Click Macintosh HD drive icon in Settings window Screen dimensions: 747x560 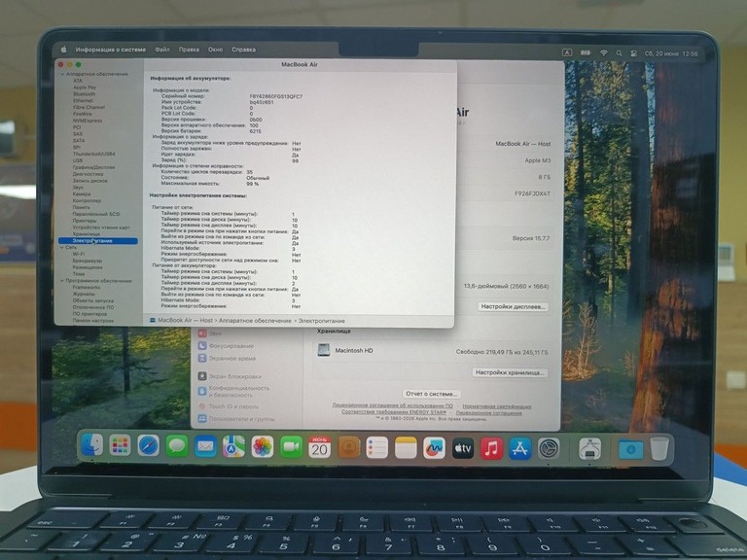coord(324,350)
